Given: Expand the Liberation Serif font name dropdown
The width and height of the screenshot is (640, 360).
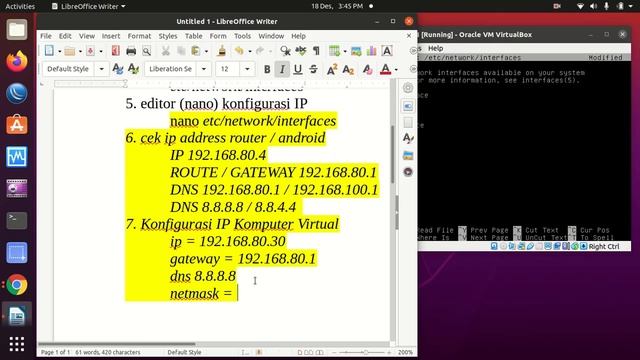Looking at the screenshot, I should pos(204,69).
